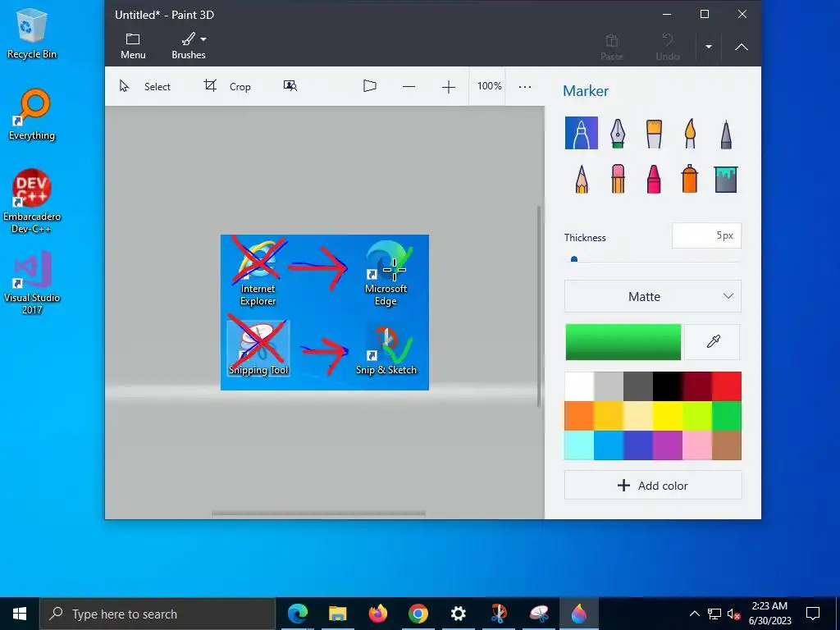Image resolution: width=840 pixels, height=630 pixels.
Task: Click the Crop tool
Action: click(227, 86)
